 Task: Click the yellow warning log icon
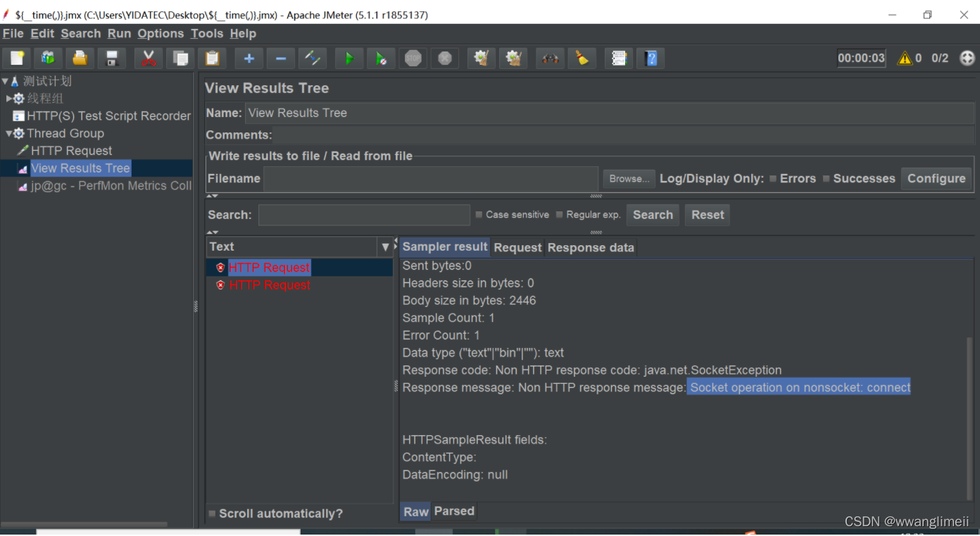point(905,58)
